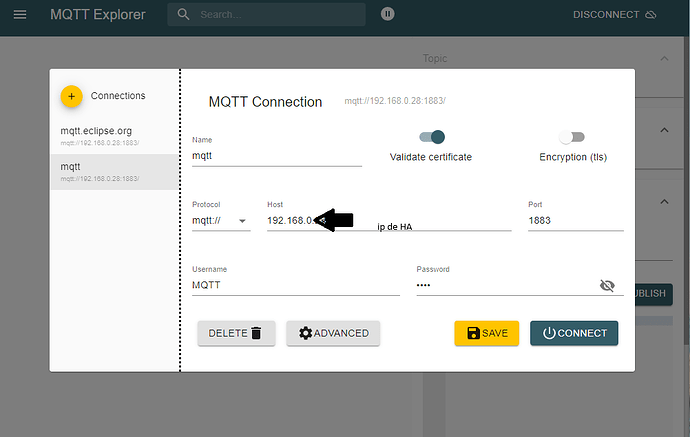Open ADVANCED settings

point(333,333)
